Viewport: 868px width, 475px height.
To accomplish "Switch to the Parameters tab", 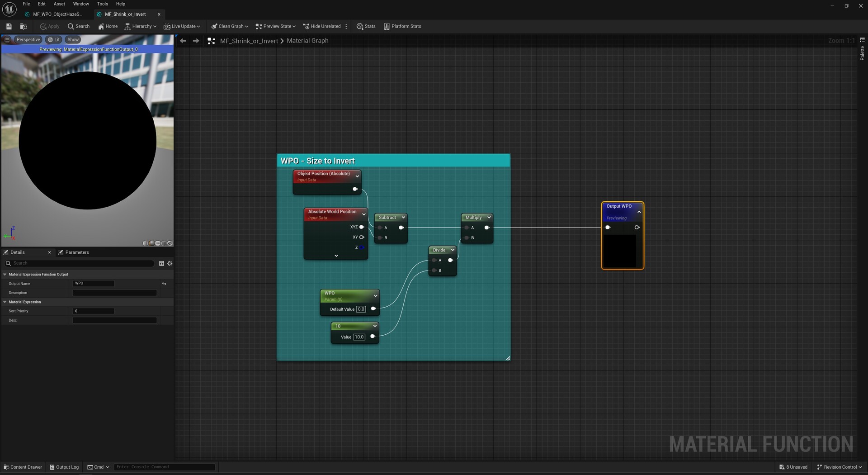I will pyautogui.click(x=77, y=252).
